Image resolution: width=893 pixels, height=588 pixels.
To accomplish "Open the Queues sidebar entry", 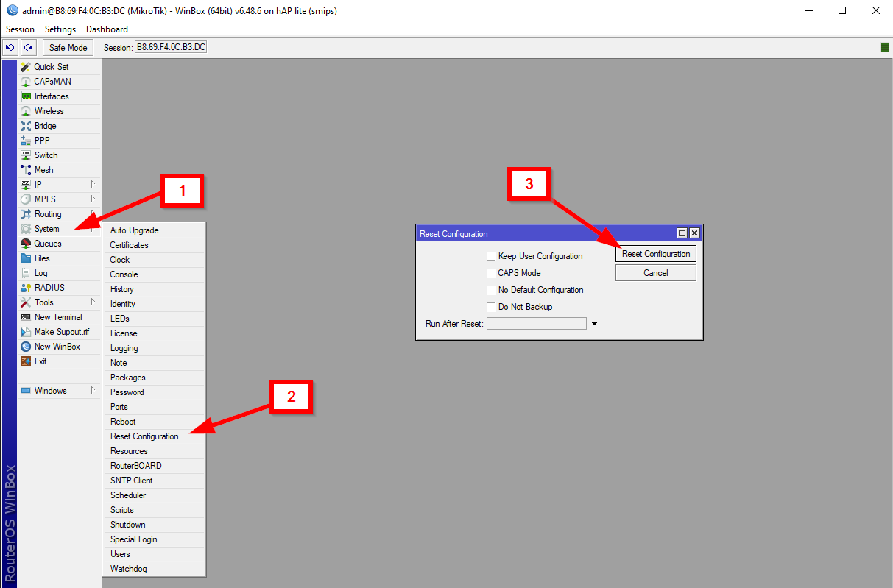I will [59, 244].
